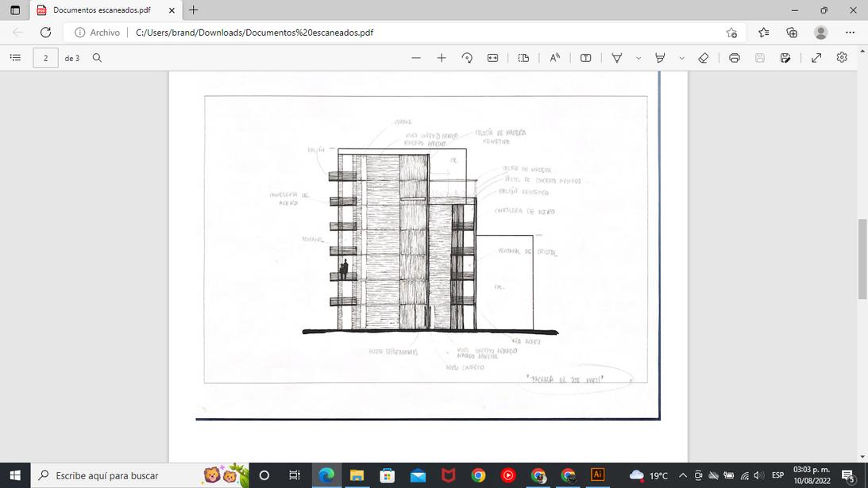Zoom in using the plus button
The height and width of the screenshot is (488, 868).
point(442,58)
